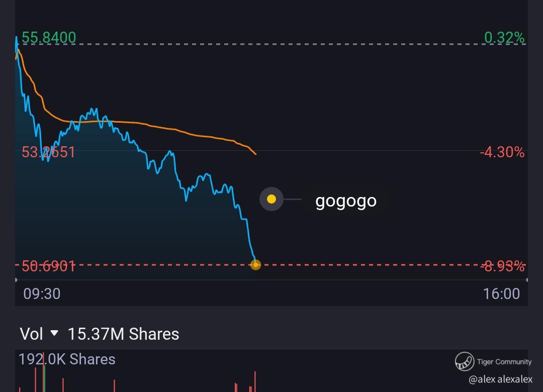This screenshot has height=392, width=543.
Task: Click the 16:00 market close time label
Action: pyautogui.click(x=501, y=293)
